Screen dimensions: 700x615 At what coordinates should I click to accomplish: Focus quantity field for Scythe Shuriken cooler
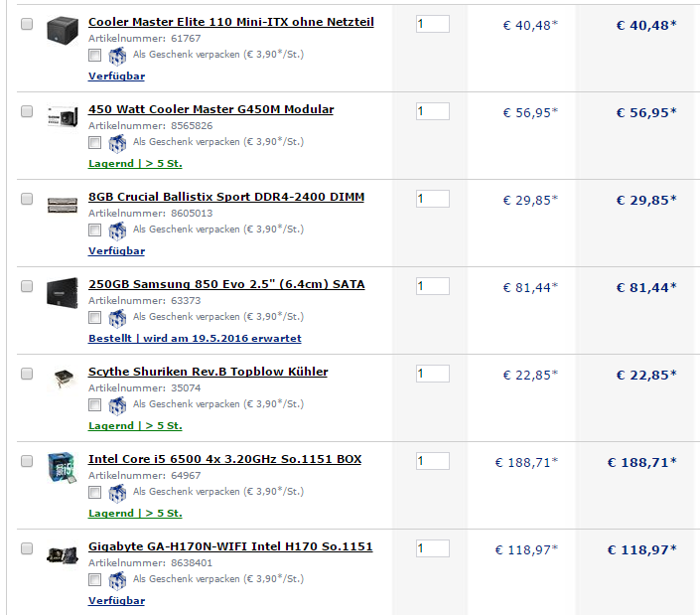433,374
